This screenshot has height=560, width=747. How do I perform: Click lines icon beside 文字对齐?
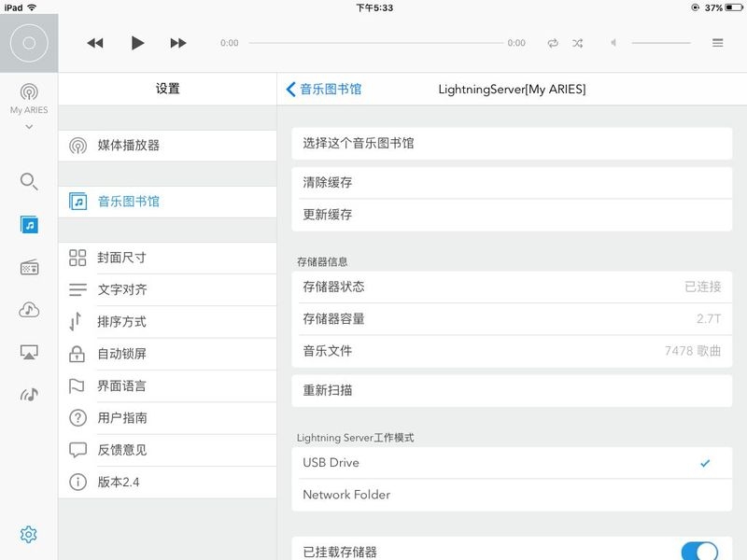point(78,289)
